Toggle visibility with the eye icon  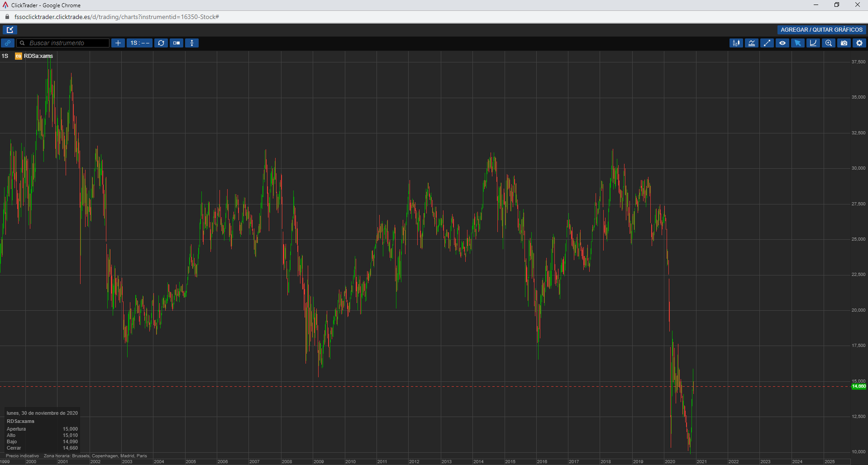click(x=782, y=43)
